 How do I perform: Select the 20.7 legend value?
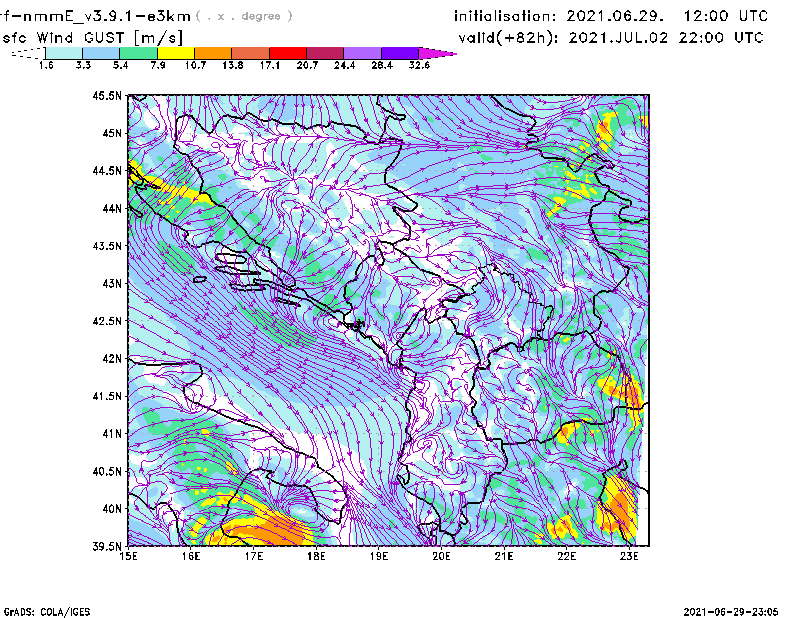(x=307, y=65)
